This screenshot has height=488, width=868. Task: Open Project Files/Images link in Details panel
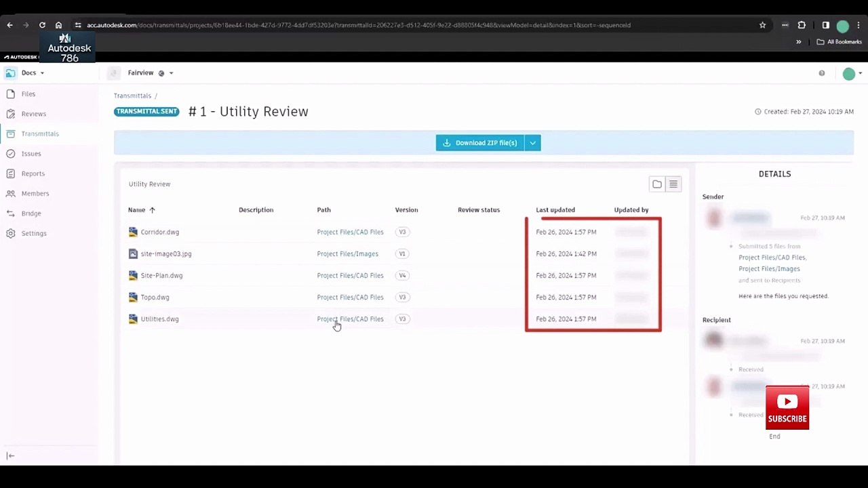point(769,269)
